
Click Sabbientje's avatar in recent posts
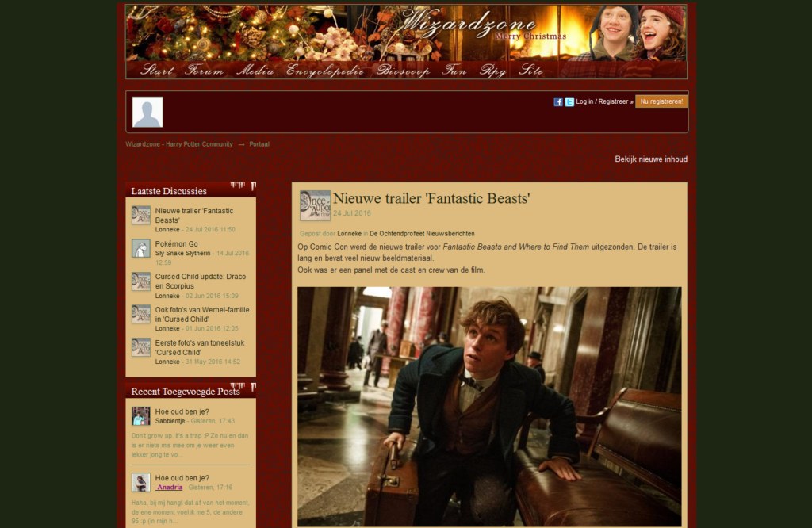click(141, 416)
